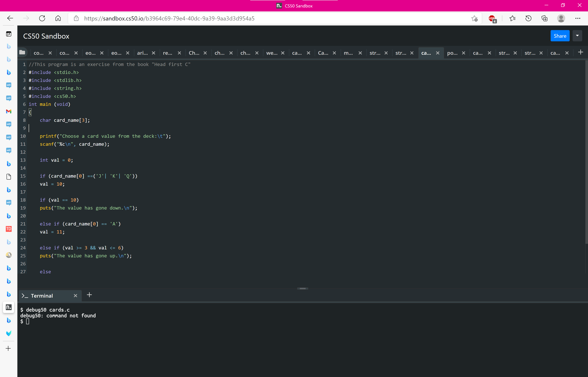This screenshot has height=377, width=588.
Task: Click the 'if (val == 10)' line
Action: pos(59,200)
